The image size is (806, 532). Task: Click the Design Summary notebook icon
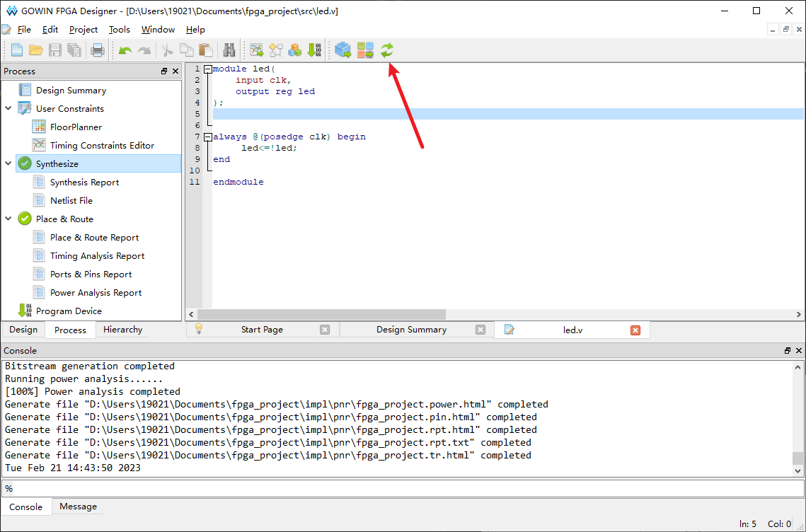[x=25, y=90]
